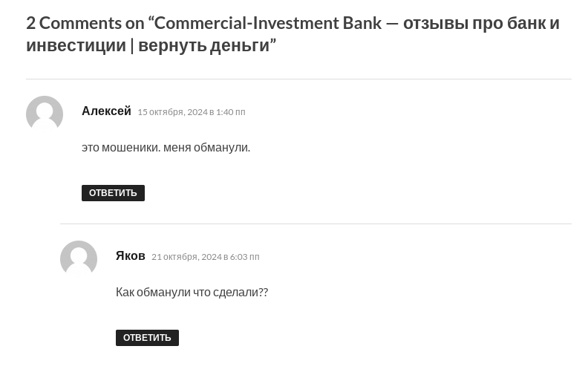Click "Commercial-Investment Bank" in the comments heading
The height and width of the screenshot is (375, 588).
tap(267, 22)
